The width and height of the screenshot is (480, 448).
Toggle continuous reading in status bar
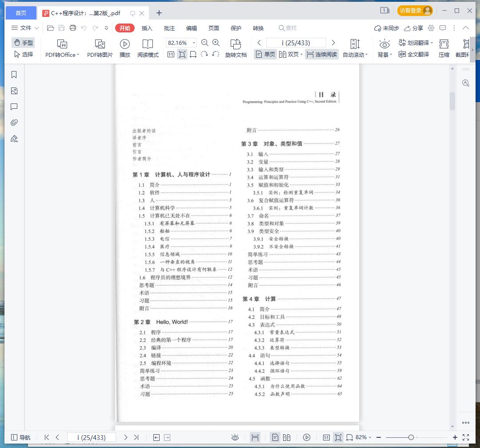255,437
